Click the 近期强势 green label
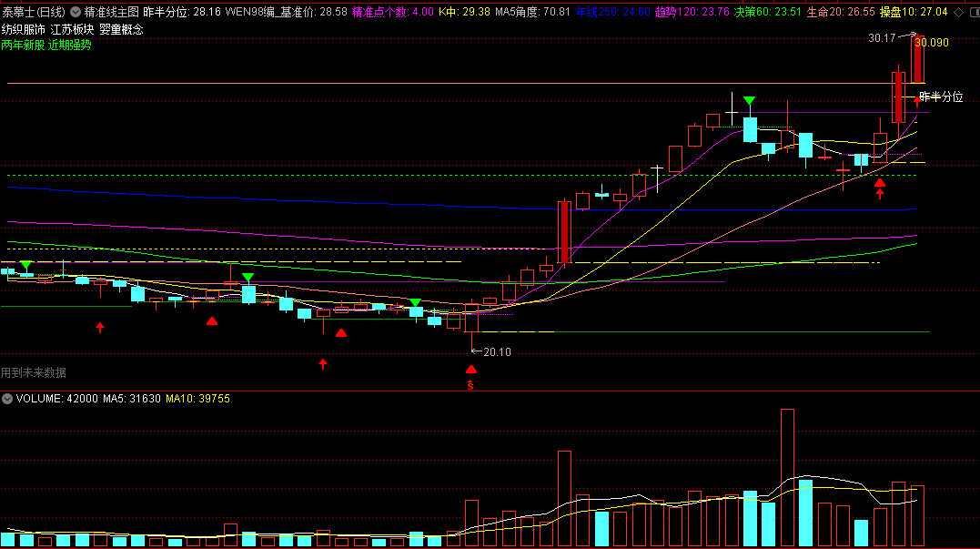 (69, 45)
